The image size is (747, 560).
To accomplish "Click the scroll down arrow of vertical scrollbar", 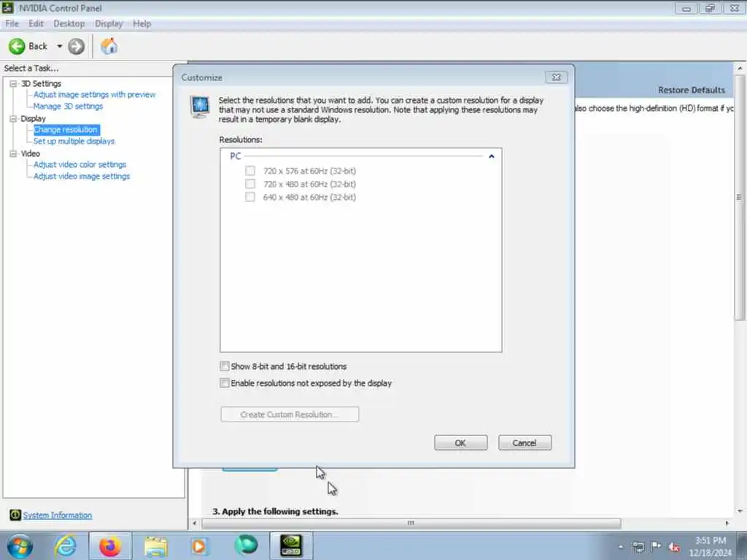I will coord(740,511).
